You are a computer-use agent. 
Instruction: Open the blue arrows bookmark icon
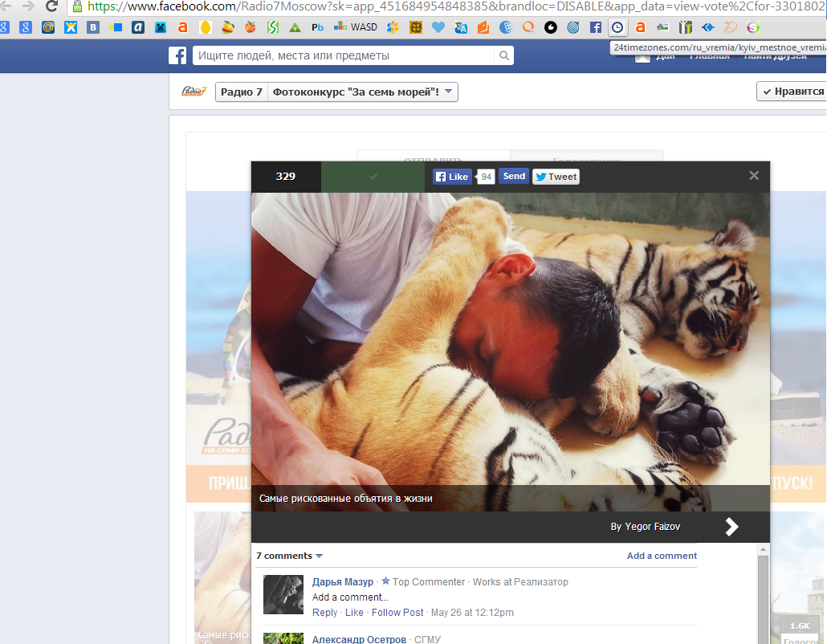coord(708,26)
